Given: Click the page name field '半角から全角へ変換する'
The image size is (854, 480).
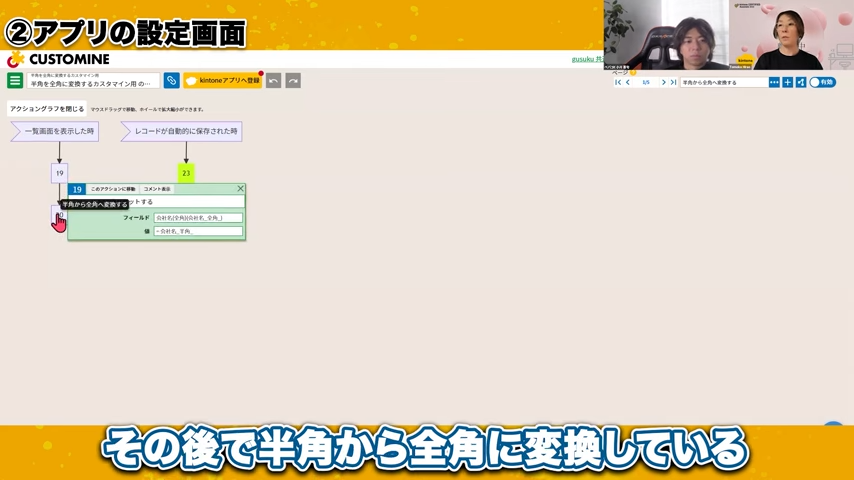Looking at the screenshot, I should 724,82.
